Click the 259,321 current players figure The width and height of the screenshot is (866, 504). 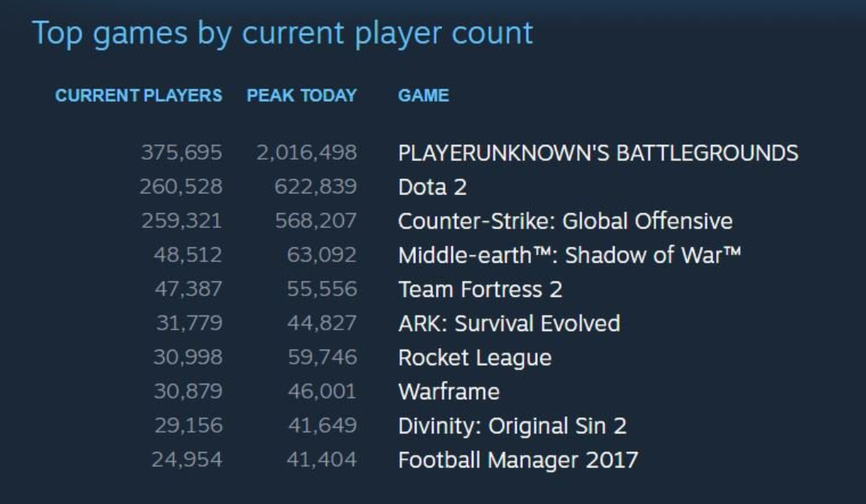tap(182, 221)
